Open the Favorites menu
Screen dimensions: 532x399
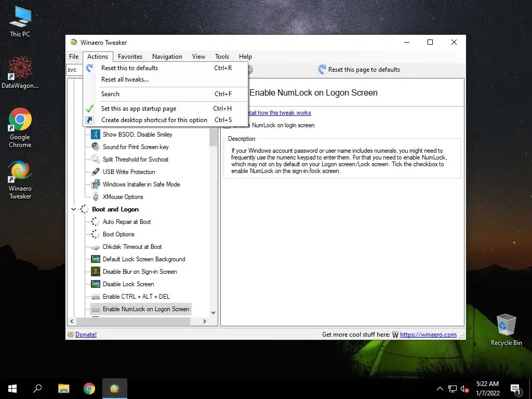click(130, 57)
